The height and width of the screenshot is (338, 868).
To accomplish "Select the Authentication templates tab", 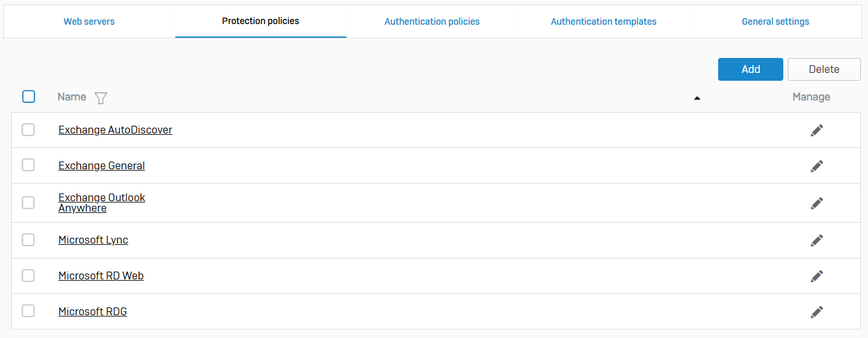I will [x=603, y=21].
